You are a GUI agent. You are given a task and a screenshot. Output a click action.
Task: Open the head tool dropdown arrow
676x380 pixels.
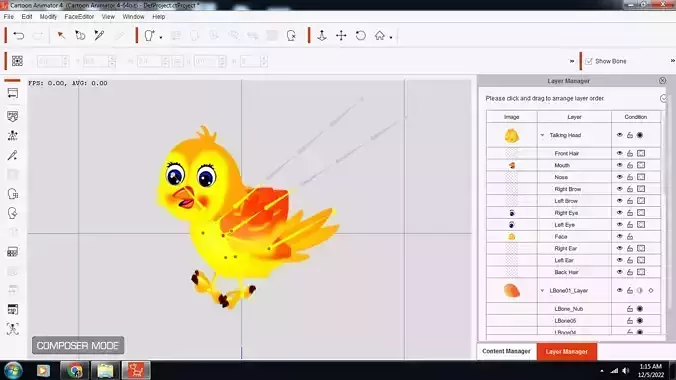[161, 38]
